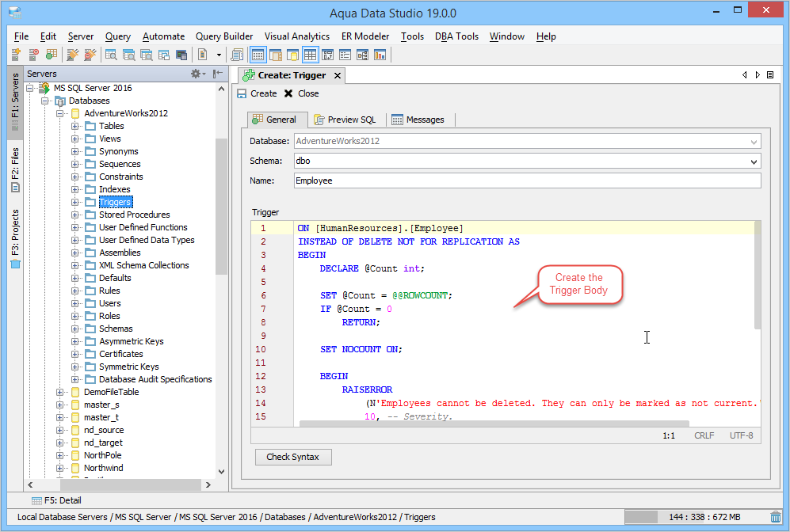Run garbage collection via trash can icon
This screenshot has height=532, width=790.
click(x=775, y=517)
